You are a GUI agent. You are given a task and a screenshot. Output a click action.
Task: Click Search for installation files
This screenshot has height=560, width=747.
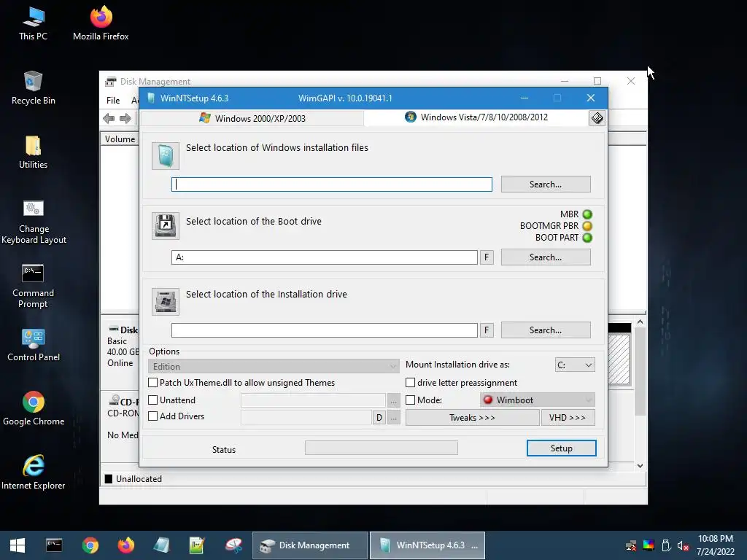click(546, 184)
